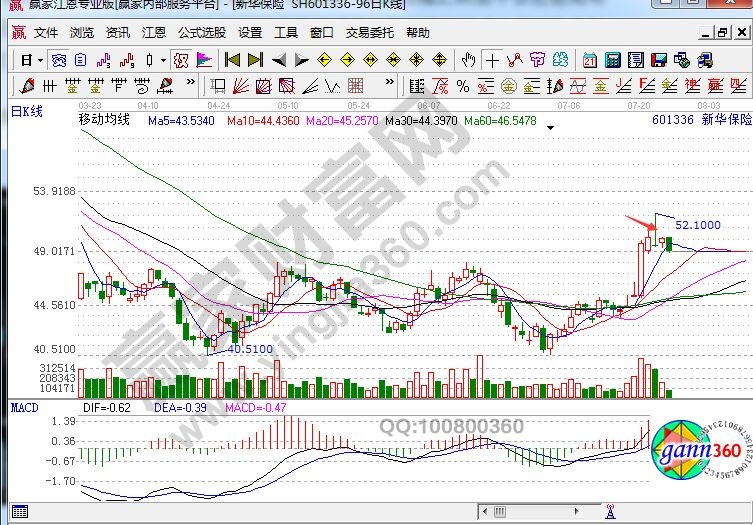Open the 江恩 menu
Viewport: 753px width, 525px height.
tap(154, 33)
